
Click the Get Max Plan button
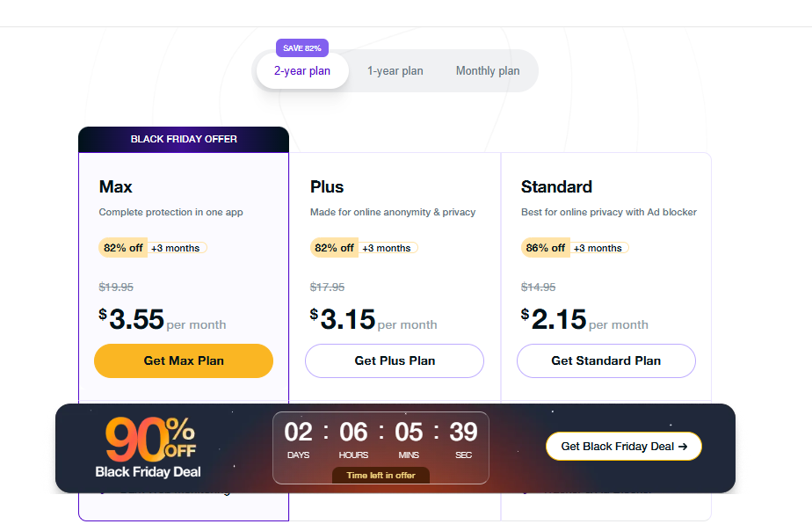(183, 360)
